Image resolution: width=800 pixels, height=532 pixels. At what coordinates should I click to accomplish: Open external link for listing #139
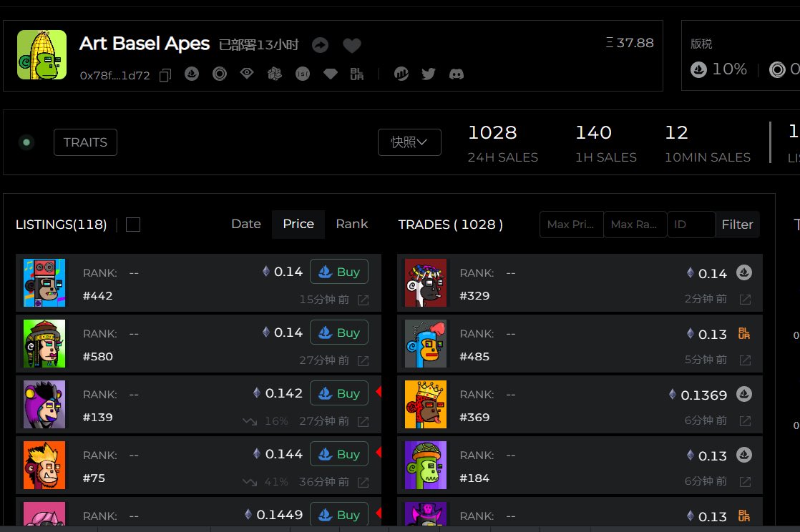pos(364,421)
